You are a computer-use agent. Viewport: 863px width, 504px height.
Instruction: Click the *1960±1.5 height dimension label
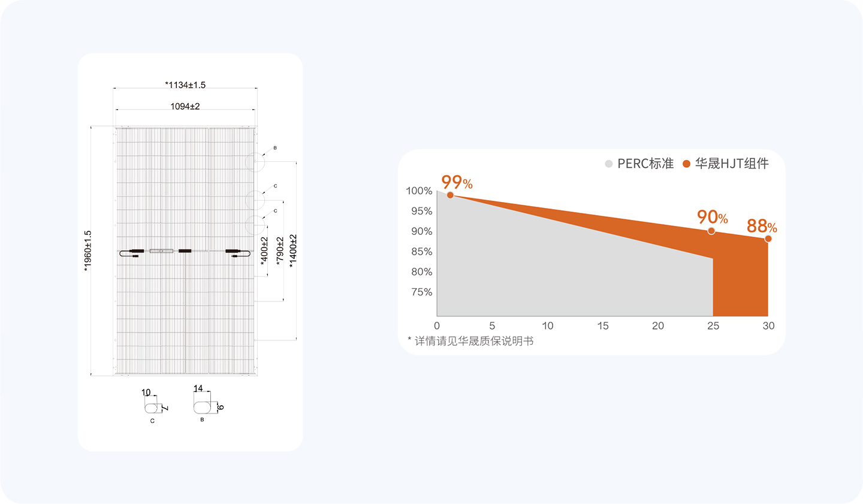pos(88,251)
